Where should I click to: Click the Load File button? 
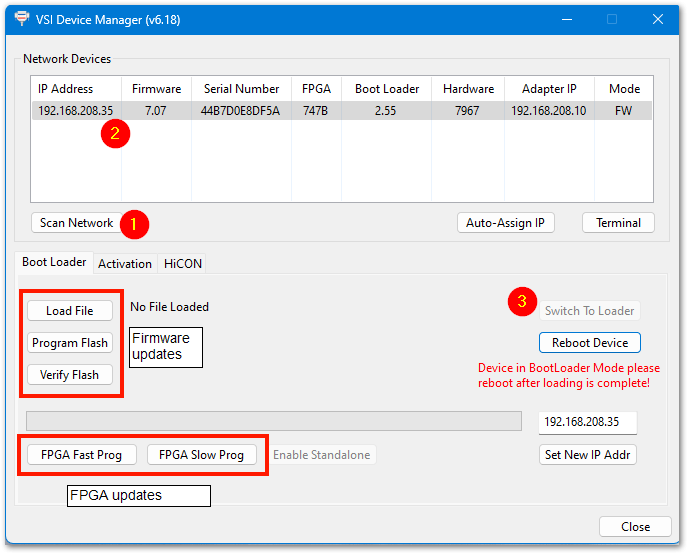[x=70, y=311]
